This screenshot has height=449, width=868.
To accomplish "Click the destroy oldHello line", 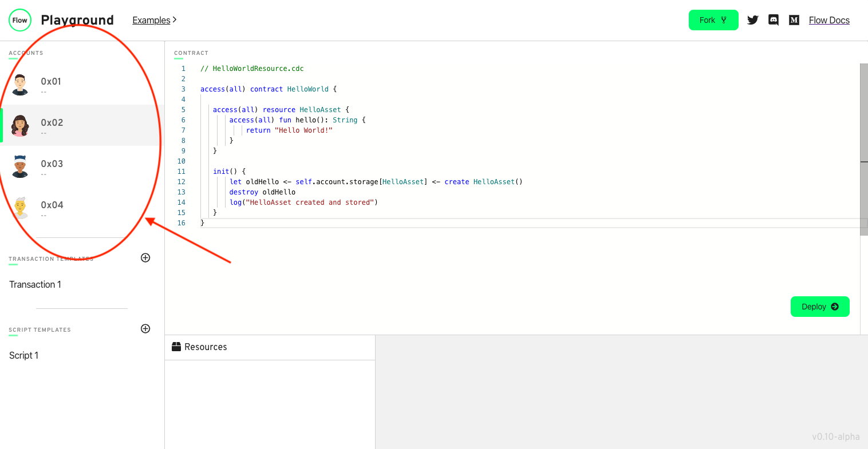I will pyautogui.click(x=263, y=192).
